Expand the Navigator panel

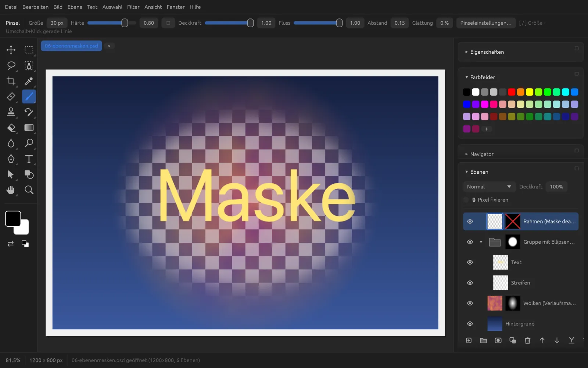tap(466, 154)
